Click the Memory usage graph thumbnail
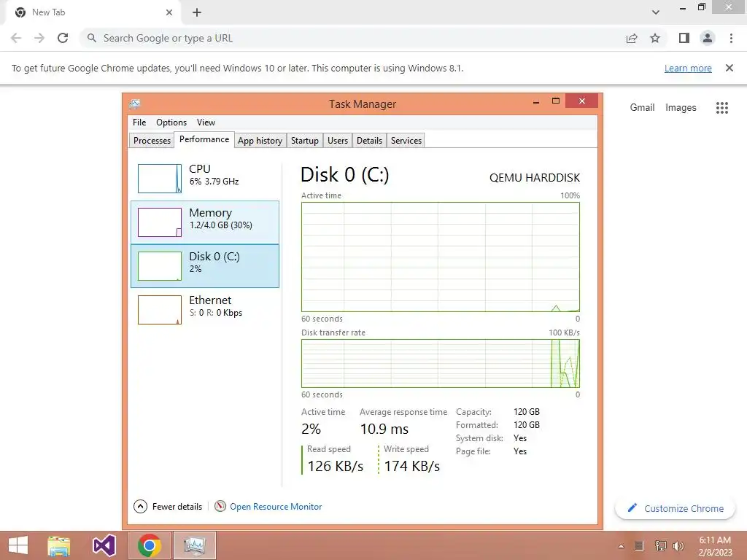747x560 pixels. coord(160,222)
